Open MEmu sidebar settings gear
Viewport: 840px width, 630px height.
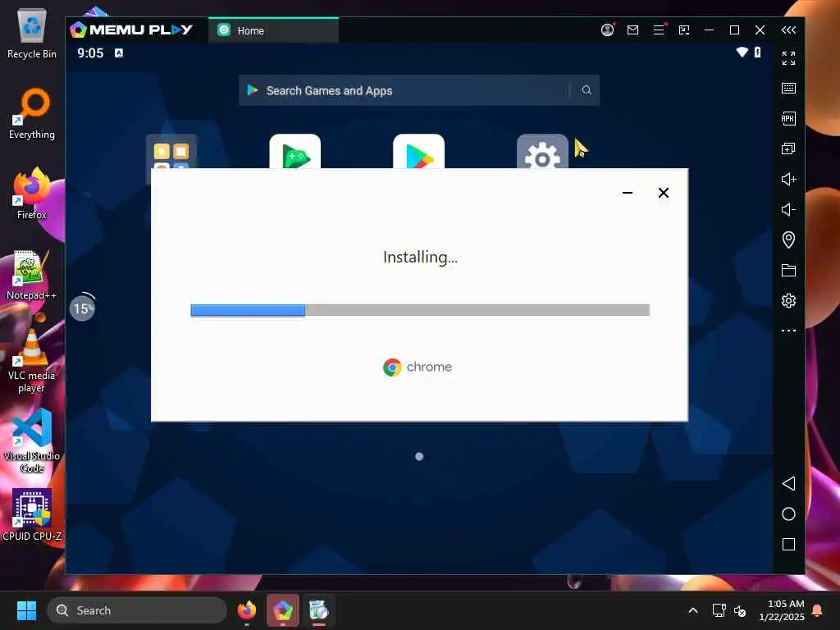[788, 300]
